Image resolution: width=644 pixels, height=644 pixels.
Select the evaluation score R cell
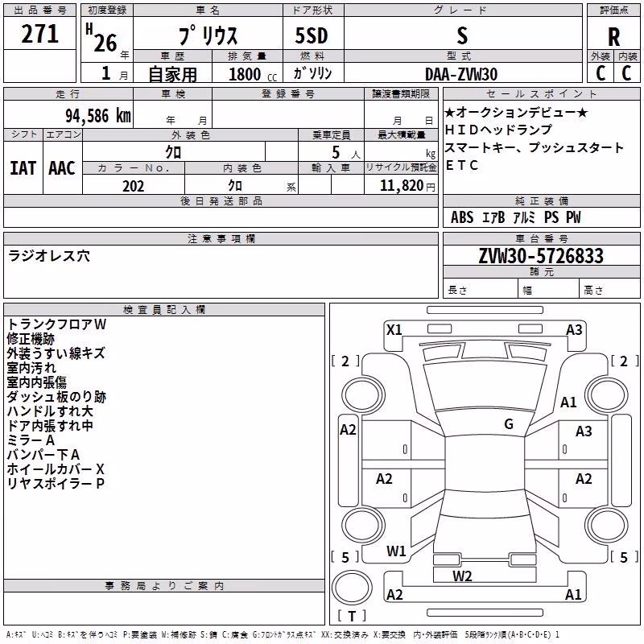613,36
